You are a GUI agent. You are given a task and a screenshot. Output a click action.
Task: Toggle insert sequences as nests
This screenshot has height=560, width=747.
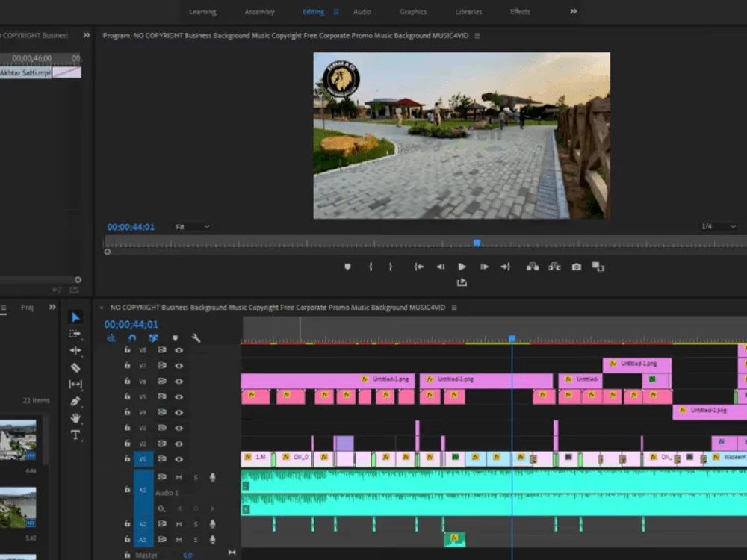click(x=111, y=337)
